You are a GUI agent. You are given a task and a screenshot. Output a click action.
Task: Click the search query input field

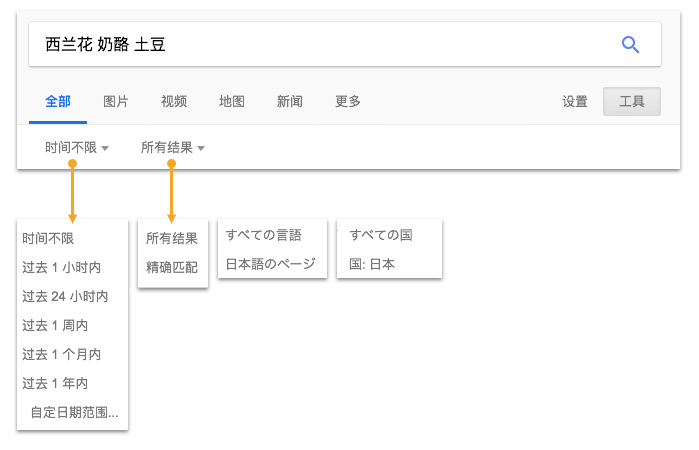click(x=320, y=44)
